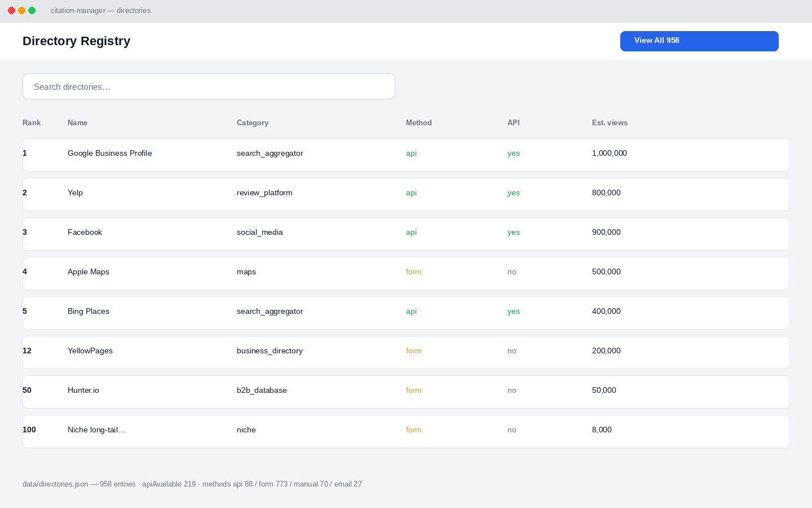Screen dimensions: 812x508
Task: Click 8,000 views in Niche row
Action: 602,430
